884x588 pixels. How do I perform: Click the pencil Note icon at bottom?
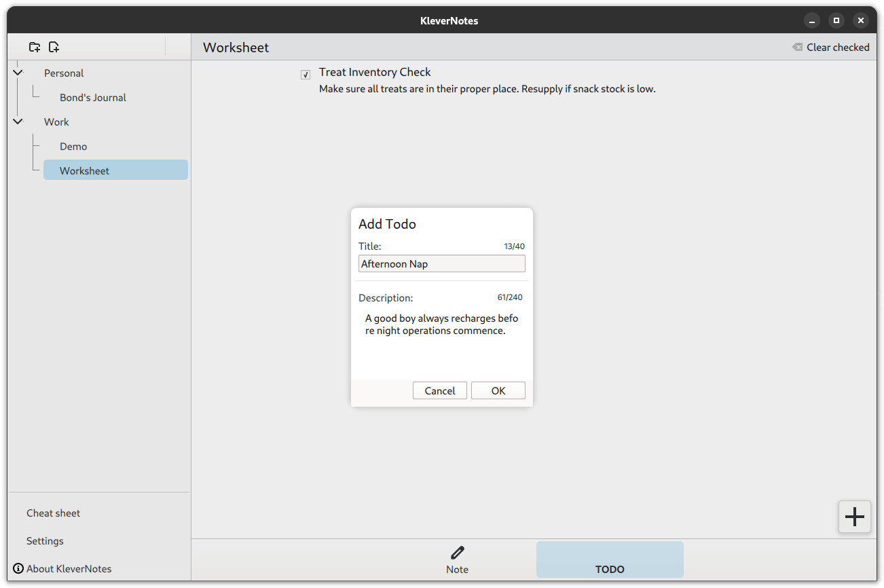[x=457, y=553]
